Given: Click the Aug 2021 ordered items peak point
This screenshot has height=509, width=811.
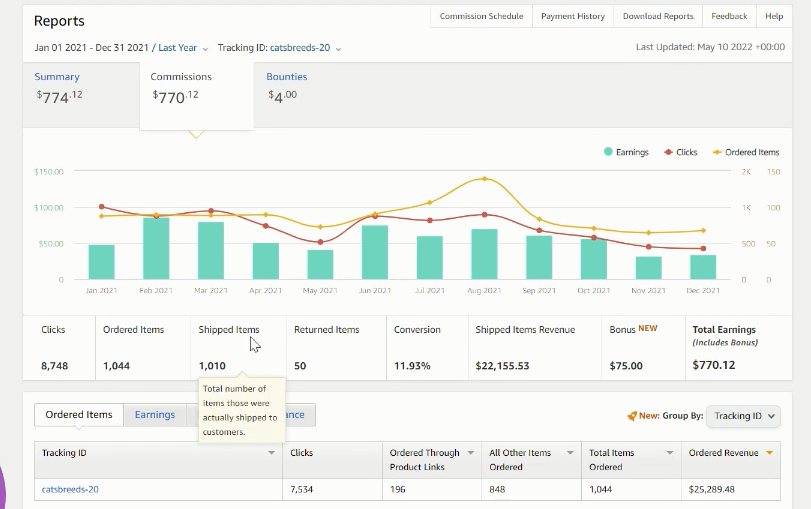Looking at the screenshot, I should [x=485, y=179].
